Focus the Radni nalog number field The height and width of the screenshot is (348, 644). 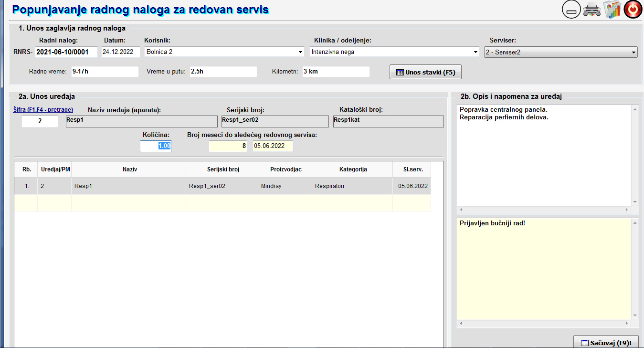[66, 52]
